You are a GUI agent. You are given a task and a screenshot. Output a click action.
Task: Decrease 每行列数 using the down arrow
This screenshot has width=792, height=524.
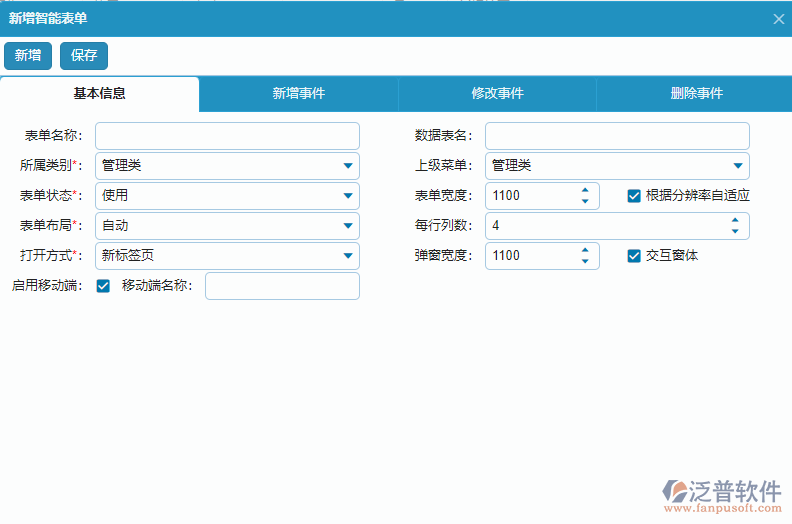(735, 232)
